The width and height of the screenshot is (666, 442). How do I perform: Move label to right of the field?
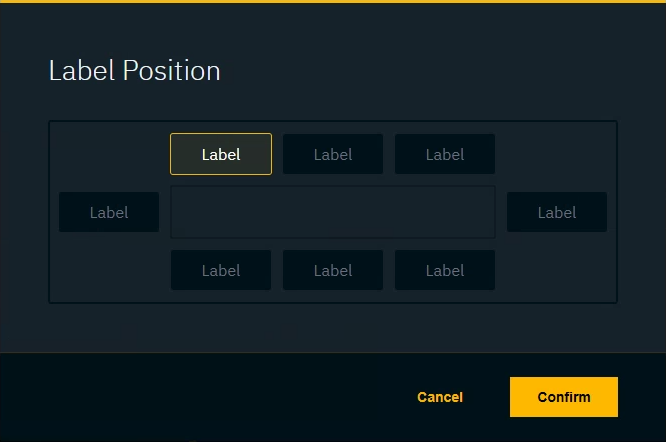[x=557, y=212]
